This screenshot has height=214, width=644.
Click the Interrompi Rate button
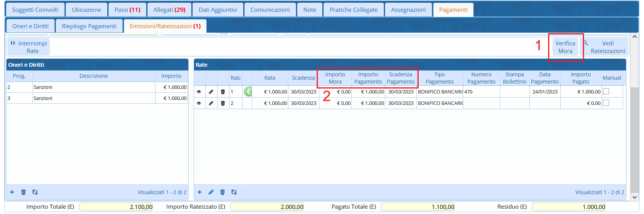coord(29,47)
